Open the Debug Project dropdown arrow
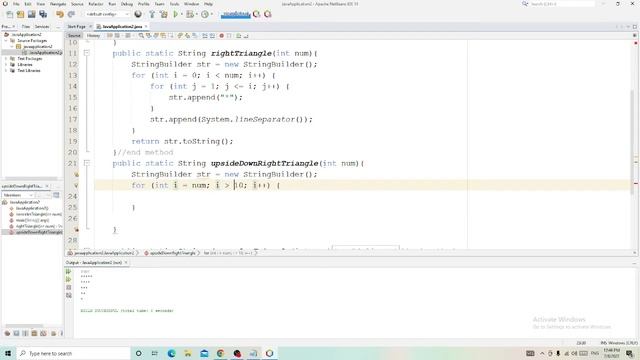Screen dimensions: 640x360 [x=196, y=14]
